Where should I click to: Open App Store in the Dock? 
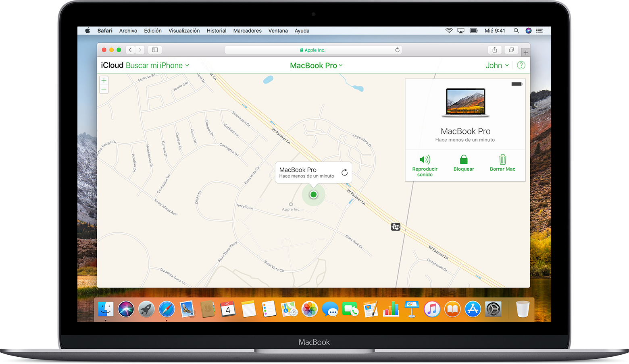pos(473,309)
